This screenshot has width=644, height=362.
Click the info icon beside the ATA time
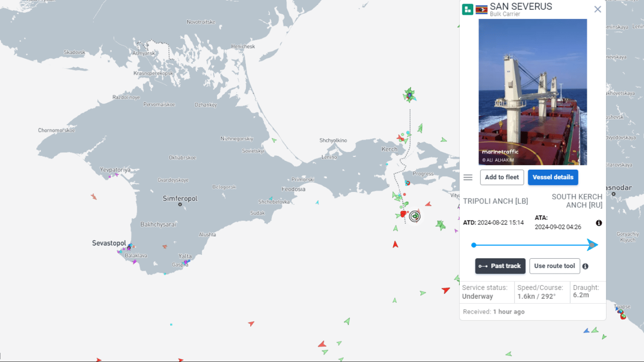point(599,223)
